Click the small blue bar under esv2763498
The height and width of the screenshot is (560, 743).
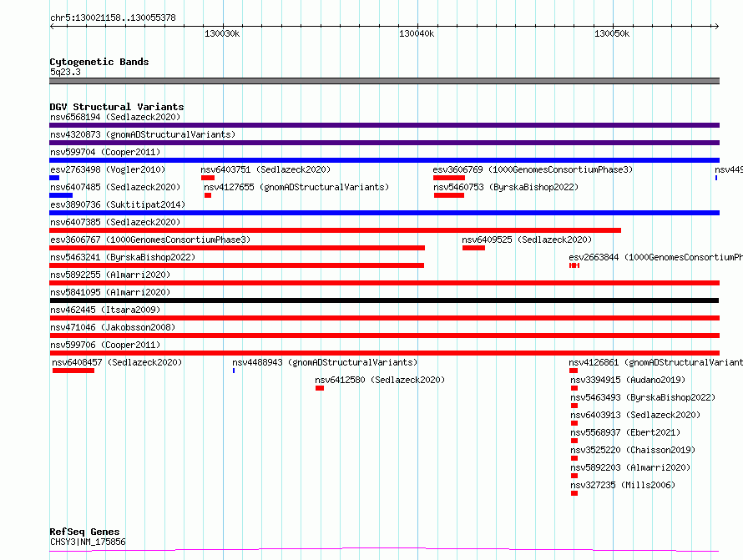point(54,178)
